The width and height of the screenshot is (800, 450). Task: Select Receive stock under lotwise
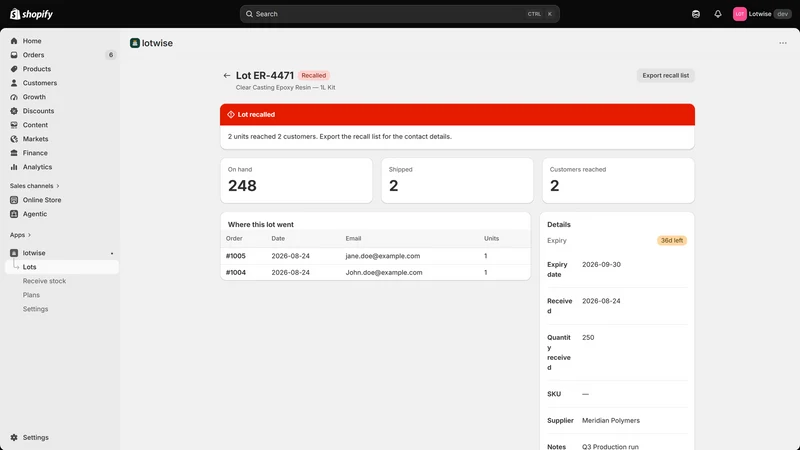point(44,281)
